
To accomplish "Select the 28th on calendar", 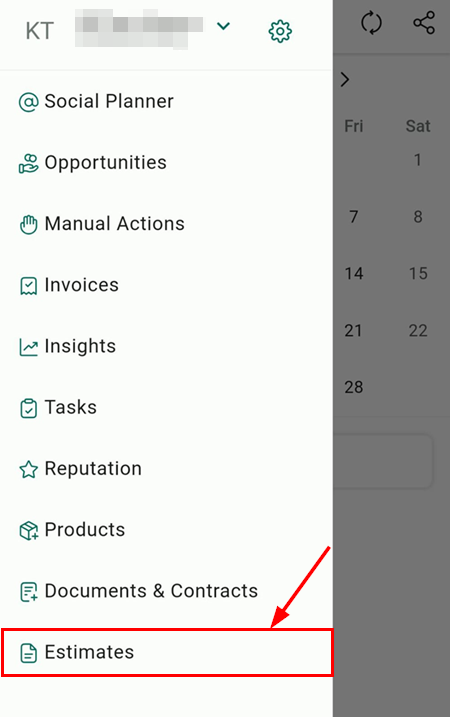I will coord(354,387).
